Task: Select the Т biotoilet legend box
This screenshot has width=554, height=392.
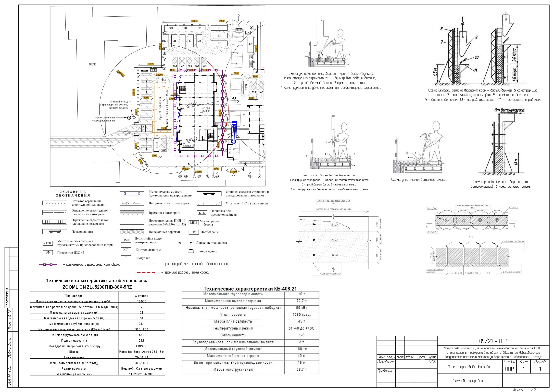Action: pos(126,258)
